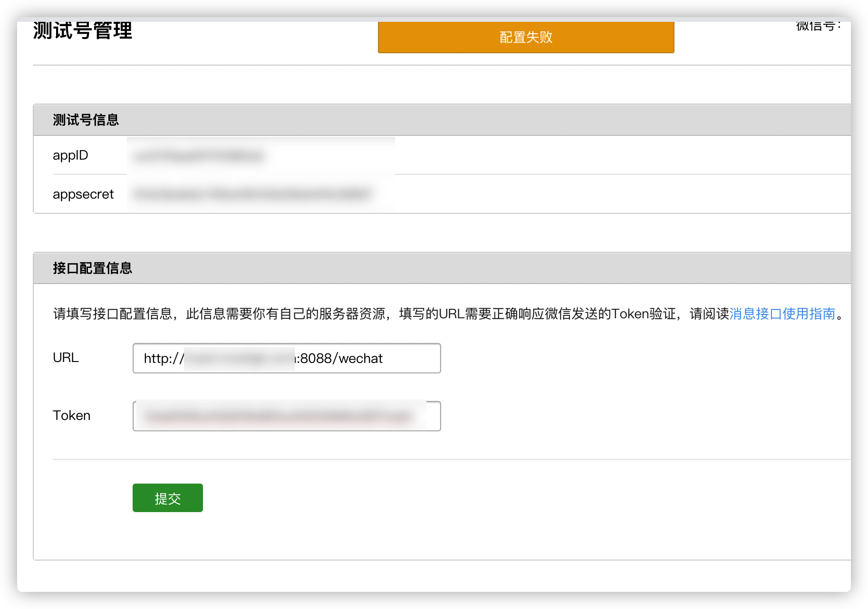Screen dimensions: 868x609
Task: Select the blurred appID value
Action: tap(199, 156)
